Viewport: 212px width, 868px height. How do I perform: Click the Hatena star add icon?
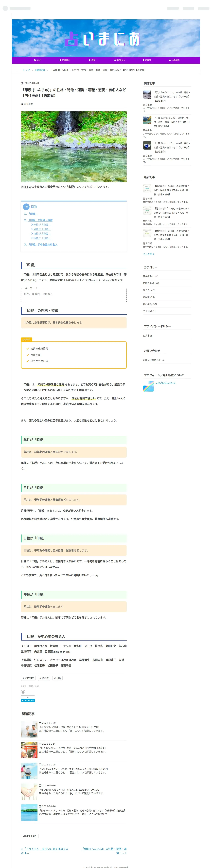tap(23, 692)
